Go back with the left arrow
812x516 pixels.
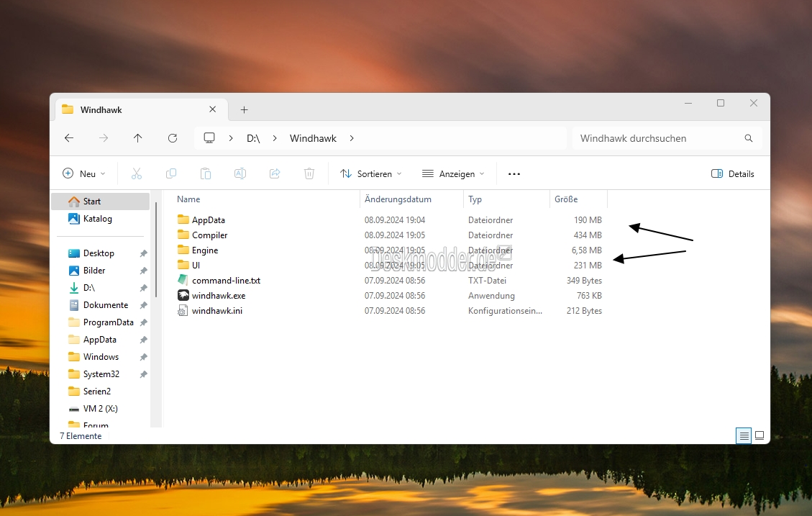pyautogui.click(x=69, y=137)
